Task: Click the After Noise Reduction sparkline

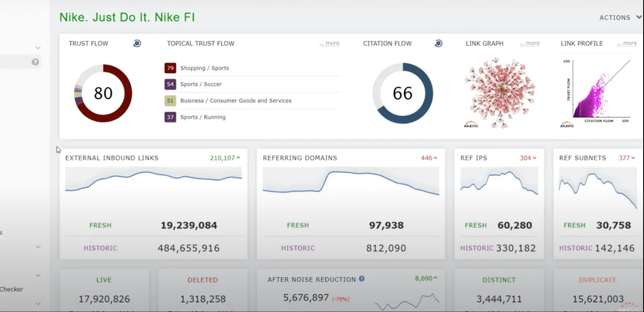Action: click(407, 301)
